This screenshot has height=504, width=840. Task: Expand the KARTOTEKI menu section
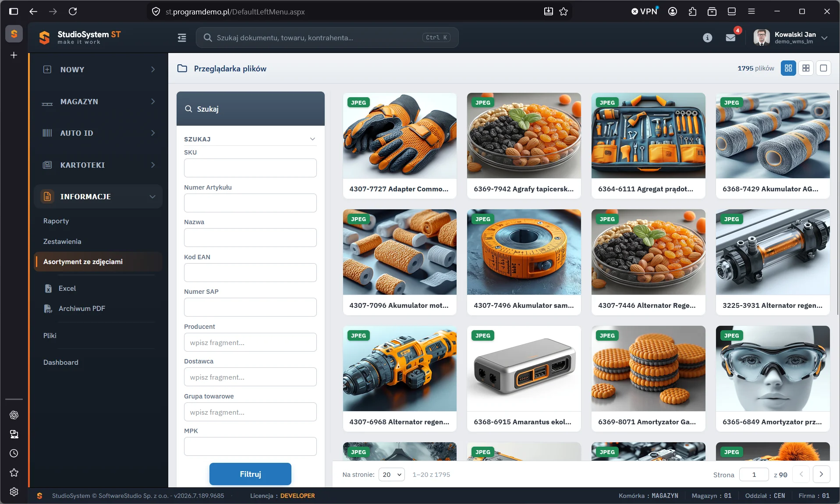[98, 165]
